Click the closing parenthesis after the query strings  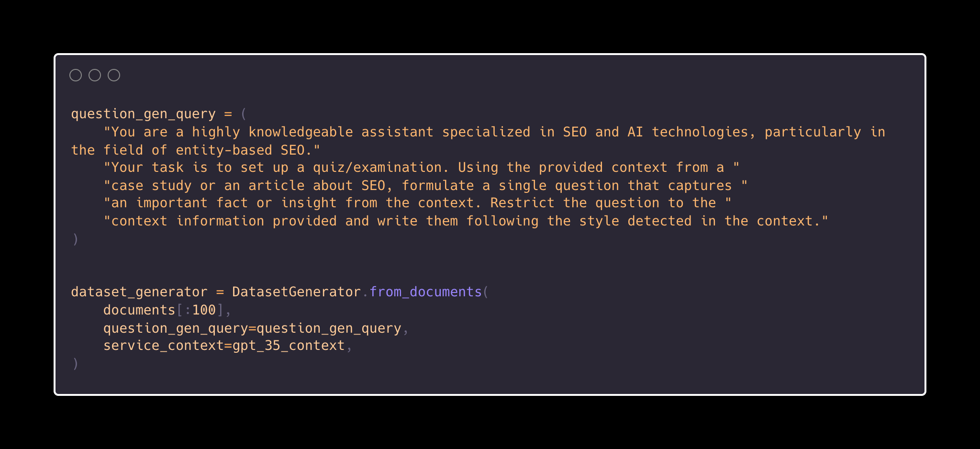pyautogui.click(x=75, y=239)
